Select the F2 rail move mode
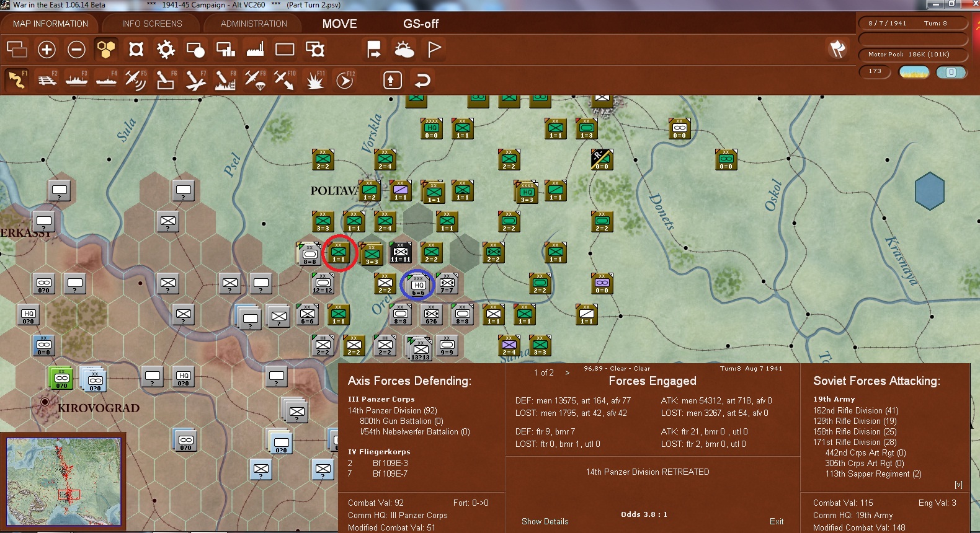Image resolution: width=980 pixels, height=533 pixels. coord(47,80)
